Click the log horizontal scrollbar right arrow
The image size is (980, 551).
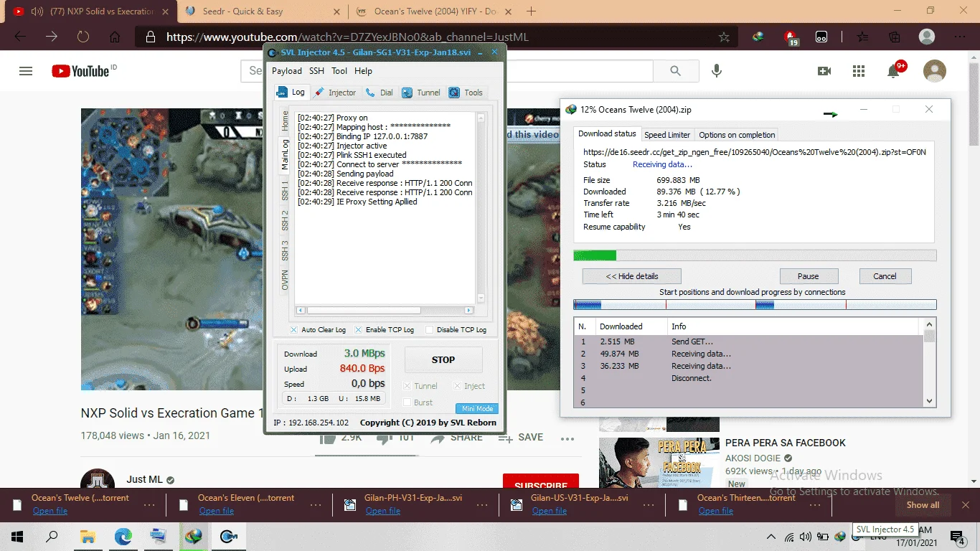coord(468,311)
